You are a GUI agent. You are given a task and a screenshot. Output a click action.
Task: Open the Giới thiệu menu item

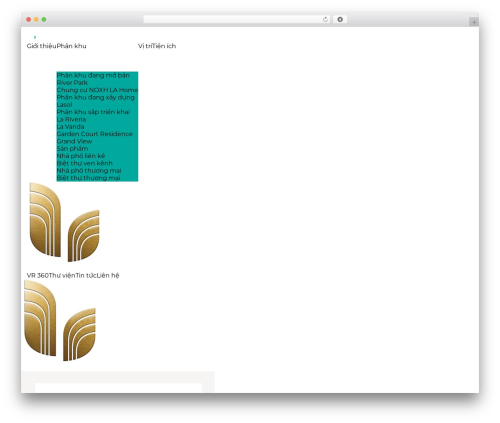tap(41, 46)
